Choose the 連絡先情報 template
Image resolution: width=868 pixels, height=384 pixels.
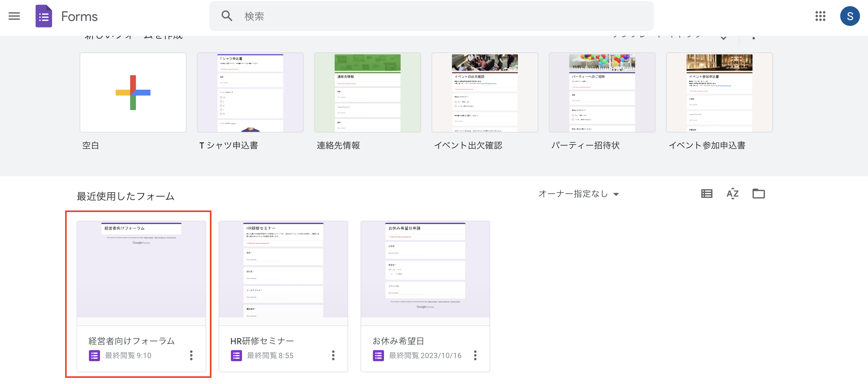point(368,92)
